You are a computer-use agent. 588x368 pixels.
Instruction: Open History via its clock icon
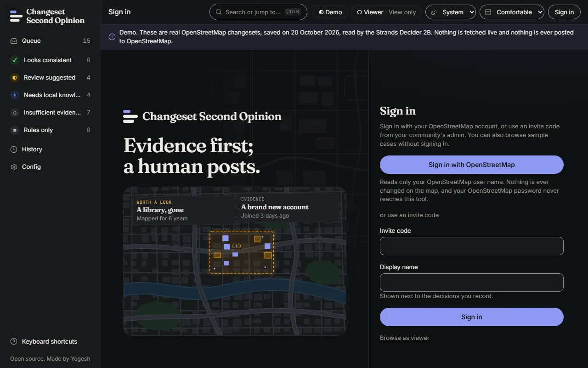click(14, 149)
